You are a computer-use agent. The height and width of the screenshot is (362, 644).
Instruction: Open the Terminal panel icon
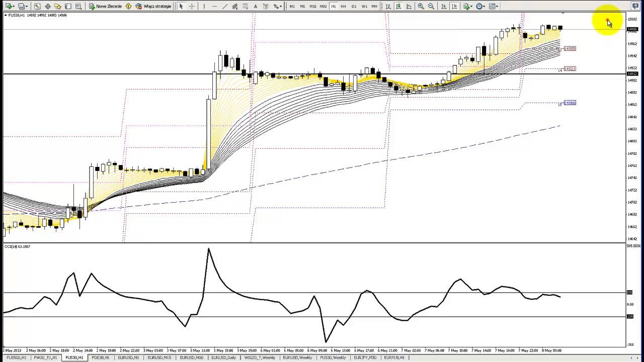coord(68,6)
